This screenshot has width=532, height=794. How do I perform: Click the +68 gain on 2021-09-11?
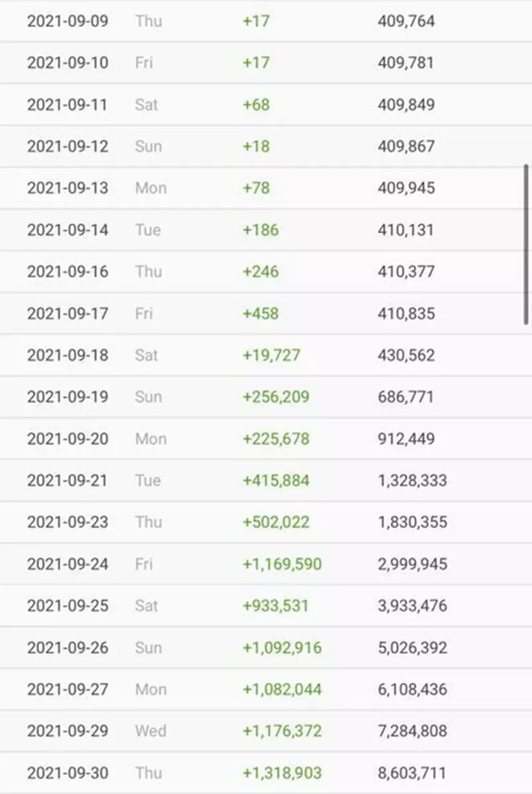click(256, 105)
